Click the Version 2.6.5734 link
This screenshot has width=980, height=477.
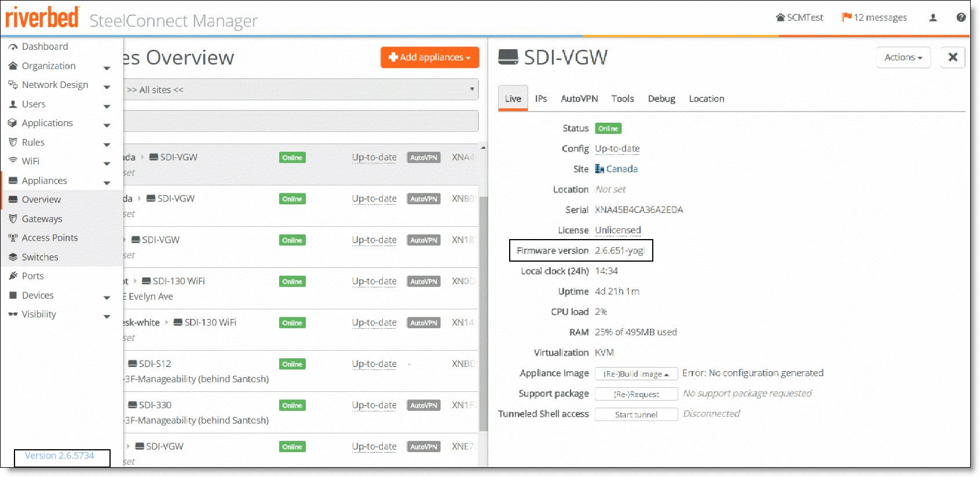click(x=59, y=456)
